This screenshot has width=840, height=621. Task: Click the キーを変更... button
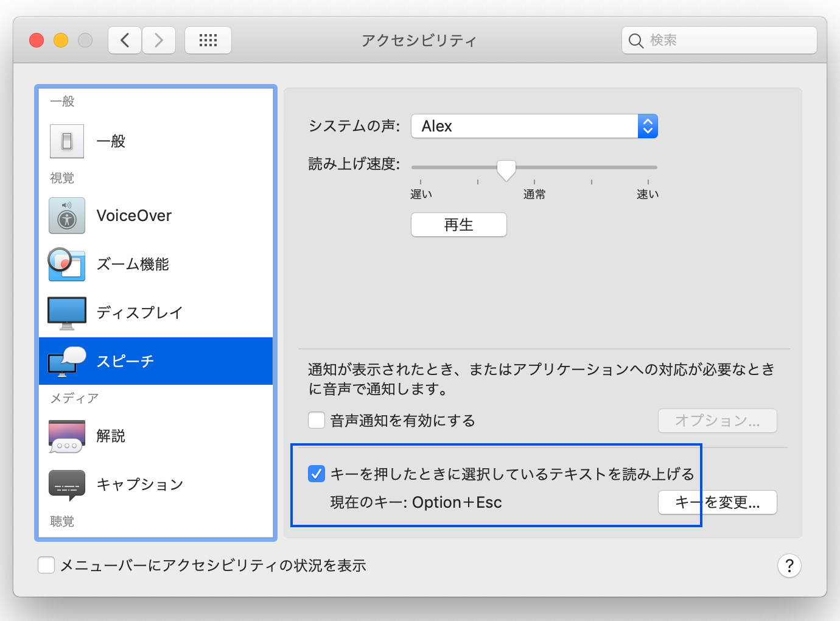[718, 502]
